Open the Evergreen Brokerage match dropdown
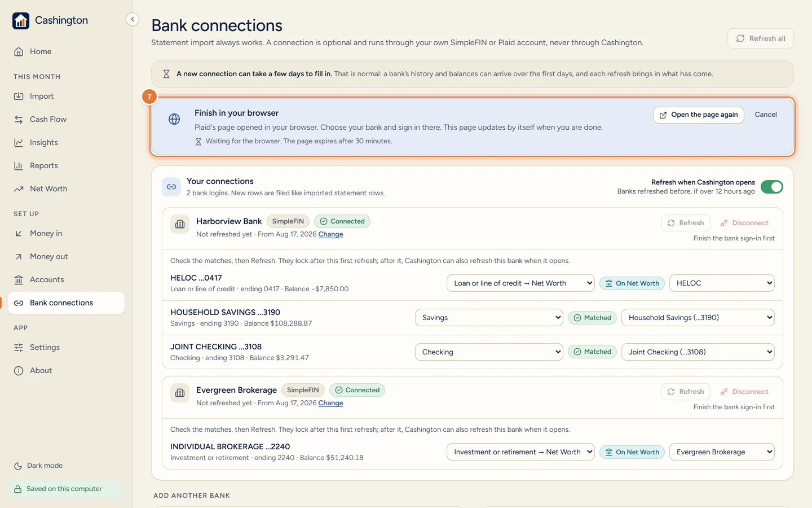The image size is (812, 508). (722, 452)
